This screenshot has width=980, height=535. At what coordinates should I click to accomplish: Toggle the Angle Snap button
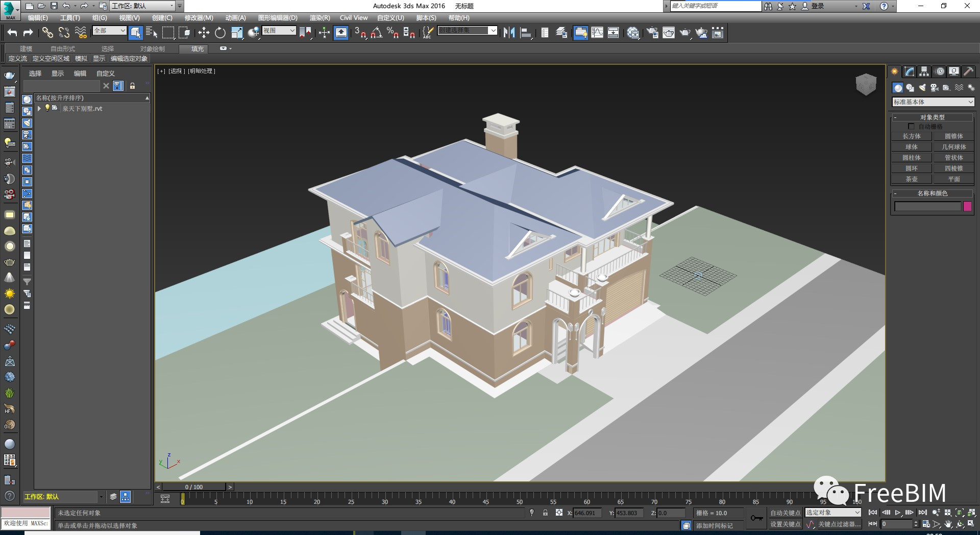click(x=377, y=33)
